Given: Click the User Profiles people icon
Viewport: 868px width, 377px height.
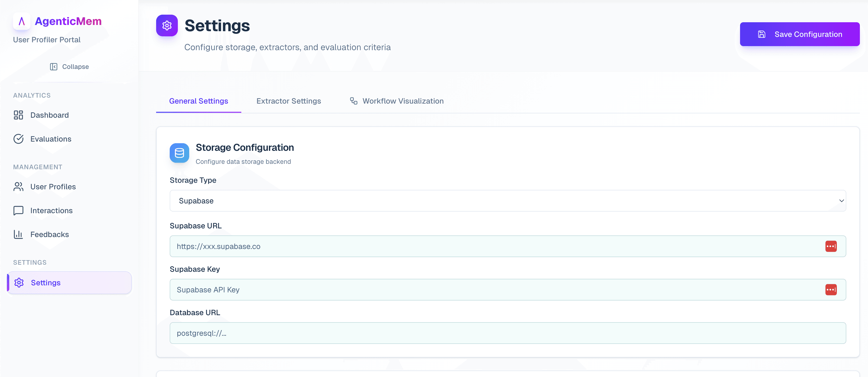Looking at the screenshot, I should pos(18,187).
